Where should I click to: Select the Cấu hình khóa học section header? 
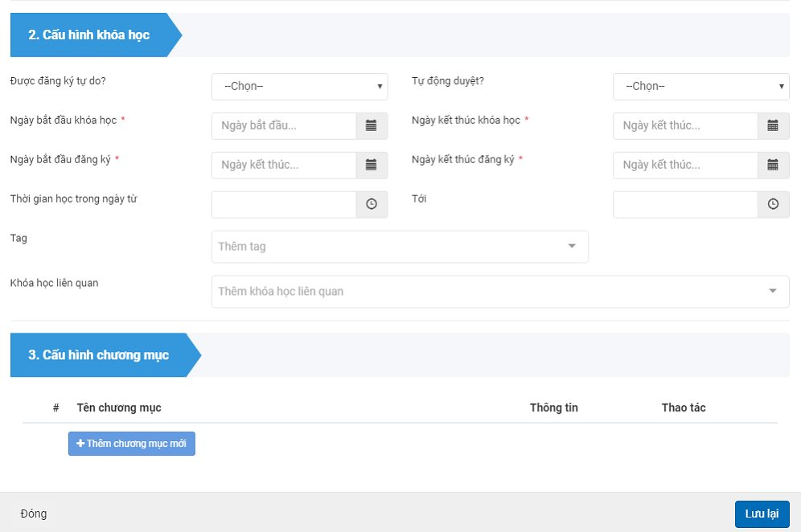[89, 35]
